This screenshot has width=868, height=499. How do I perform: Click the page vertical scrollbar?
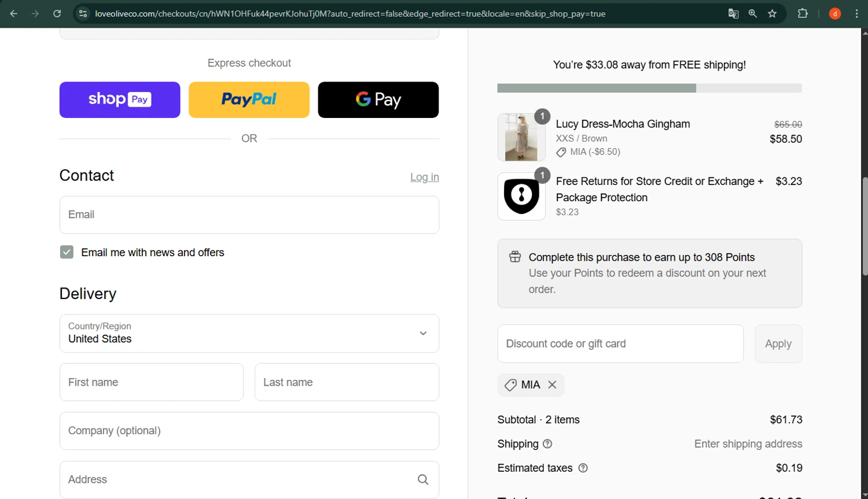(865, 226)
